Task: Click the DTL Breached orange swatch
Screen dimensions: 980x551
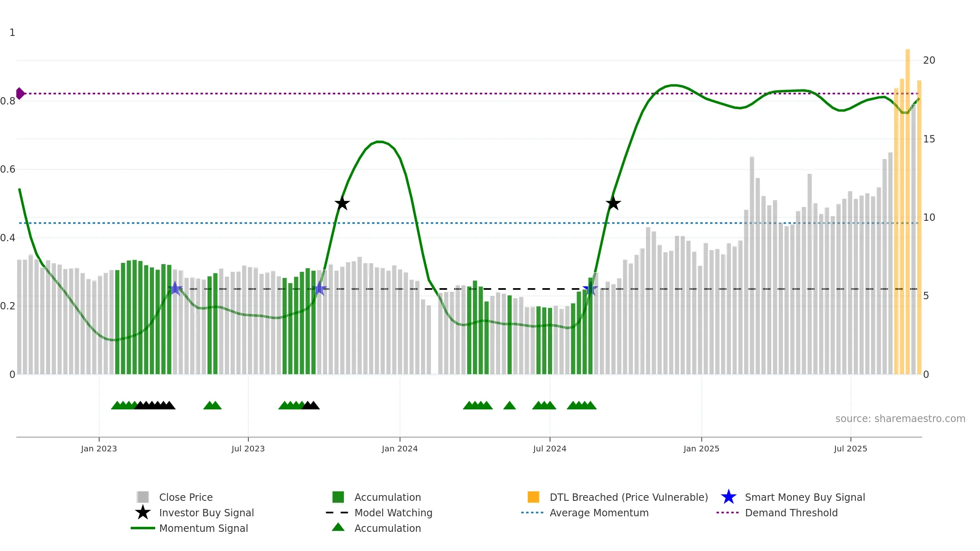Action: click(x=533, y=497)
